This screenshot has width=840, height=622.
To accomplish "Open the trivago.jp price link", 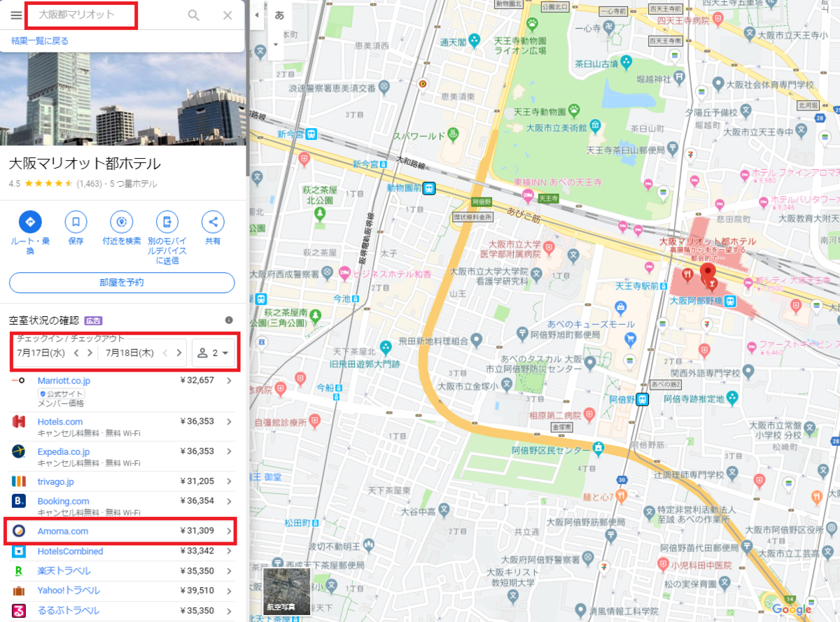I will pyautogui.click(x=55, y=482).
